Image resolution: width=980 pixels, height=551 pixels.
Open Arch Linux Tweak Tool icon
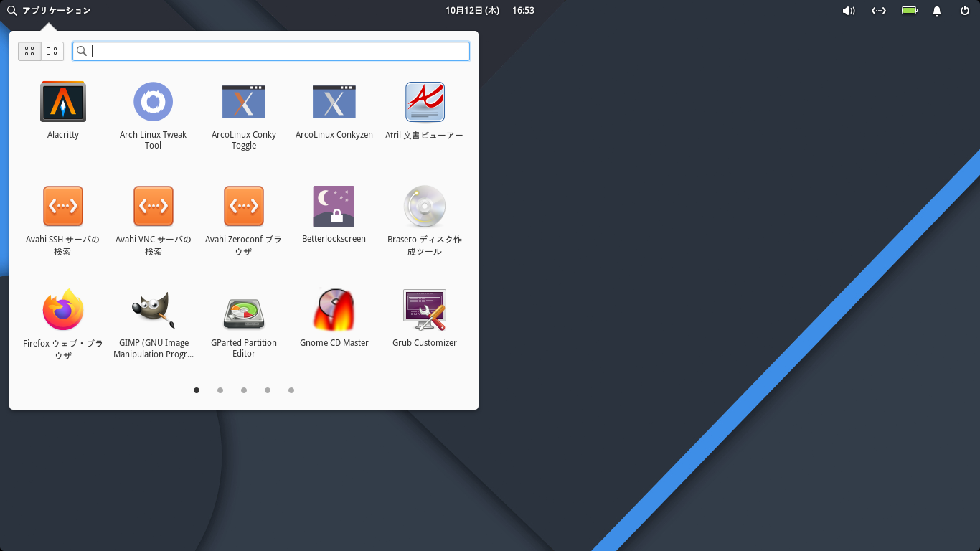pos(154,101)
